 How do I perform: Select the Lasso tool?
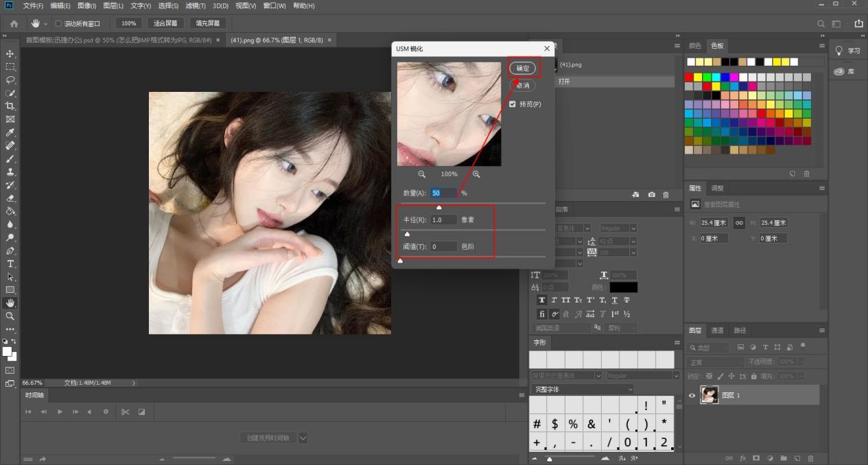tap(10, 80)
